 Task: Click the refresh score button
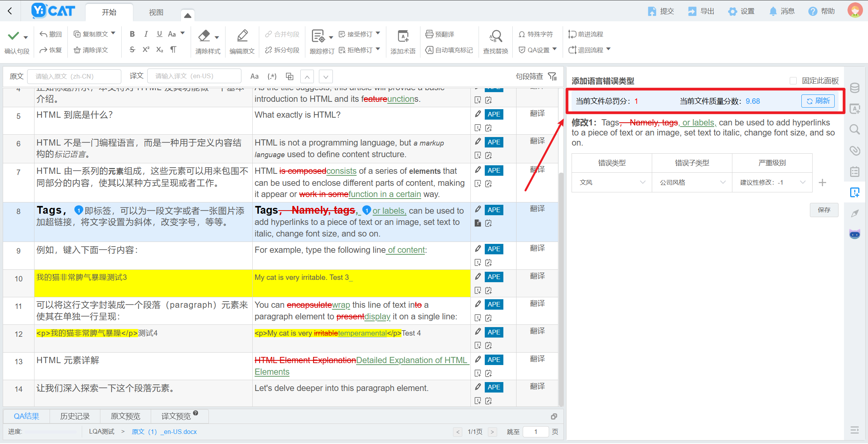[818, 101]
